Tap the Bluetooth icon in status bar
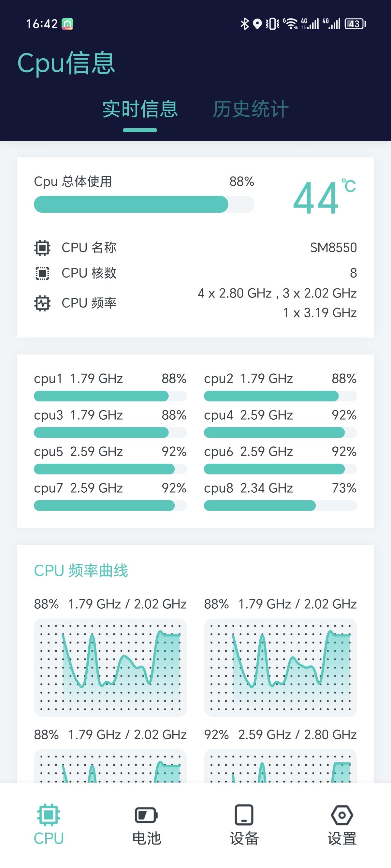Image resolution: width=391 pixels, height=868 pixels. (244, 24)
